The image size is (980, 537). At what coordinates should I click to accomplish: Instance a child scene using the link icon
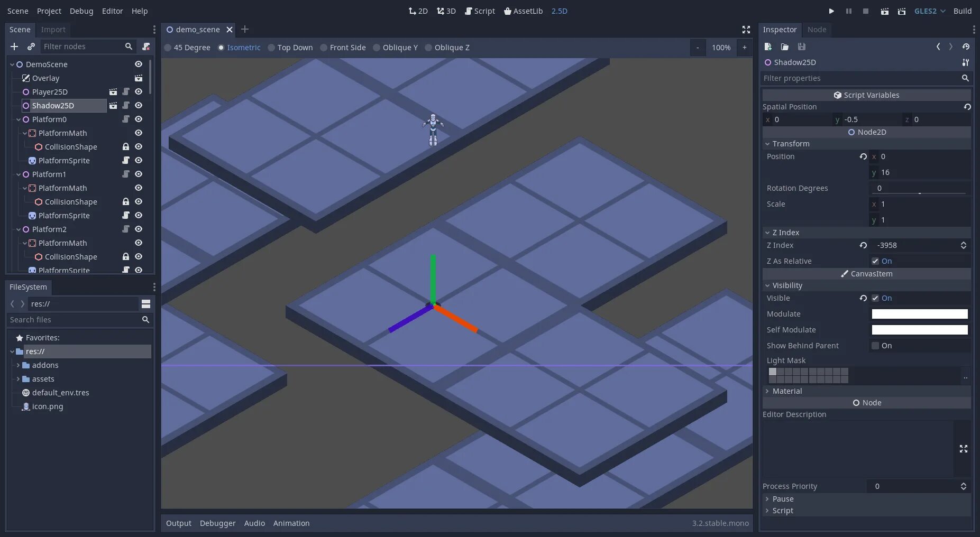pos(31,47)
